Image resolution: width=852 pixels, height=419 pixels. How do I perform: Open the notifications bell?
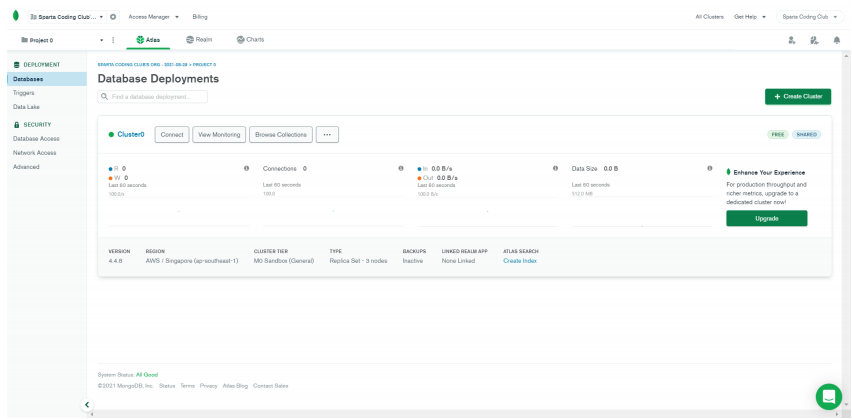tap(837, 40)
